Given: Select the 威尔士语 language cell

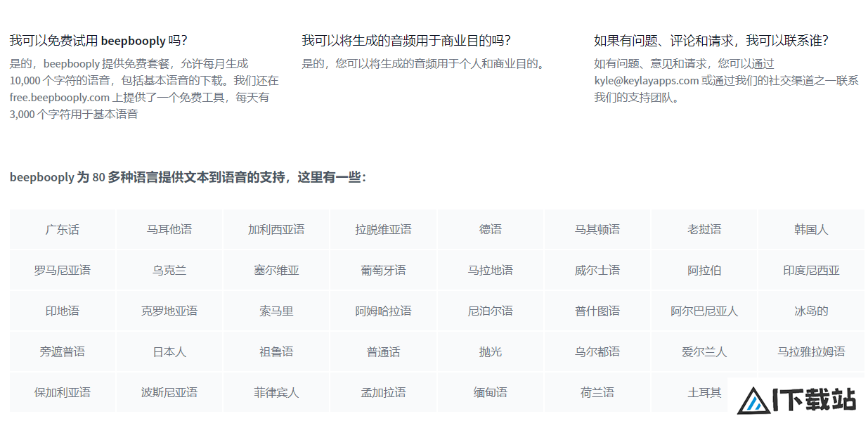Looking at the screenshot, I should click(597, 270).
